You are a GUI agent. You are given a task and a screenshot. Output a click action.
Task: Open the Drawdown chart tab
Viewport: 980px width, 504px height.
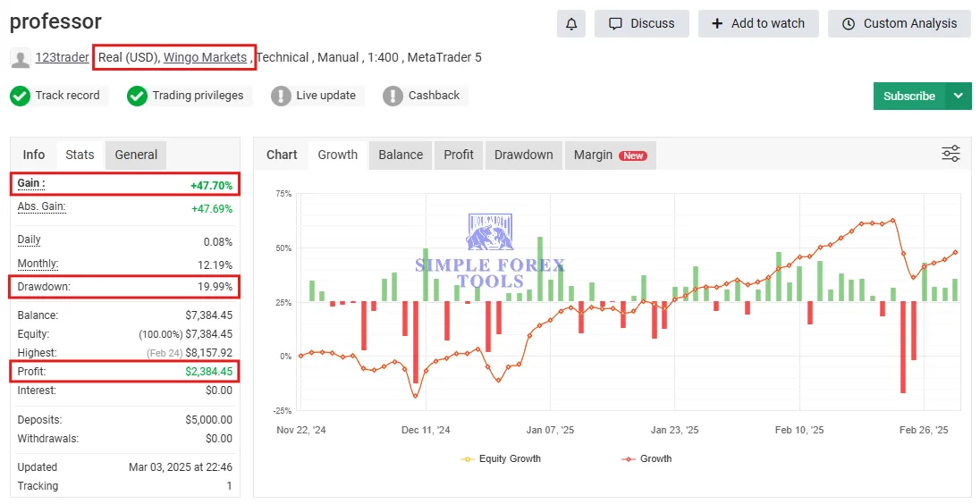point(523,155)
